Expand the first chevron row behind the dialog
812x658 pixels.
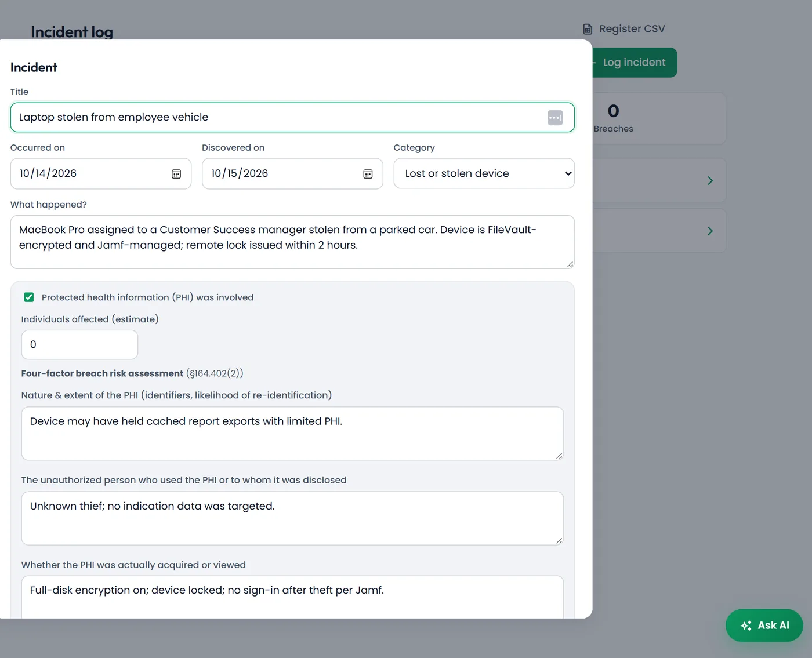(710, 181)
